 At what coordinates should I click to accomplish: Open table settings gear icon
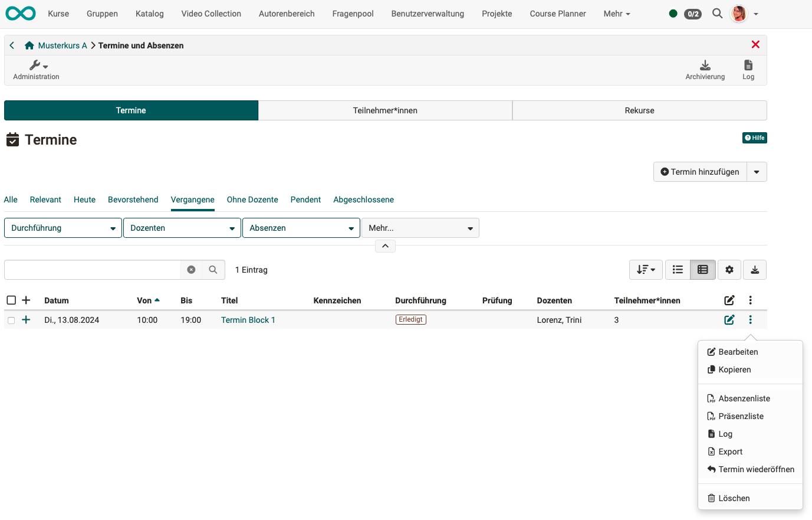coord(729,270)
